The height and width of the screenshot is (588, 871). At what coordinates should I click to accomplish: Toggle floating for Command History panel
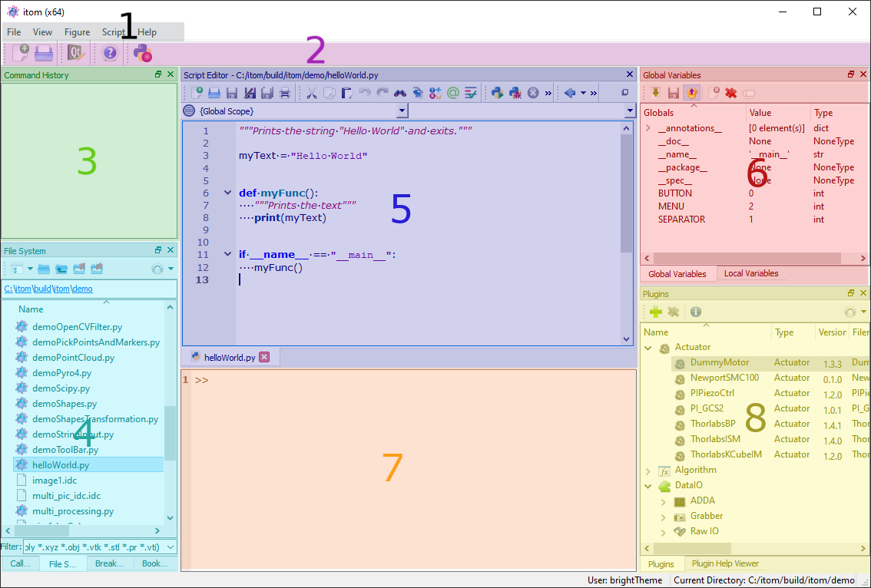point(158,74)
